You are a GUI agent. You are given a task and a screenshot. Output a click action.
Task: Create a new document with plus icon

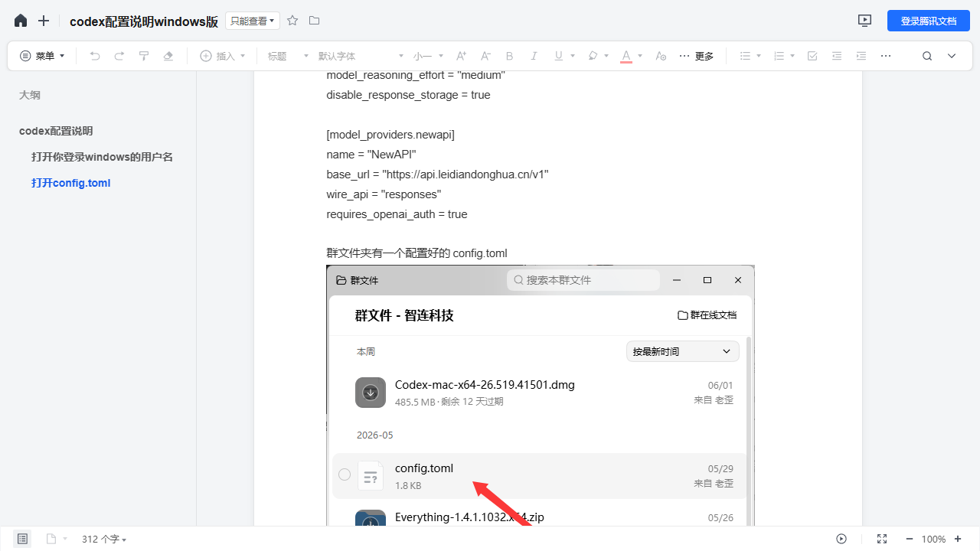44,21
